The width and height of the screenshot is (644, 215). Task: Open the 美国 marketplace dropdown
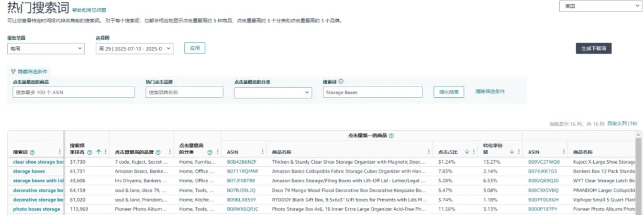600,6
